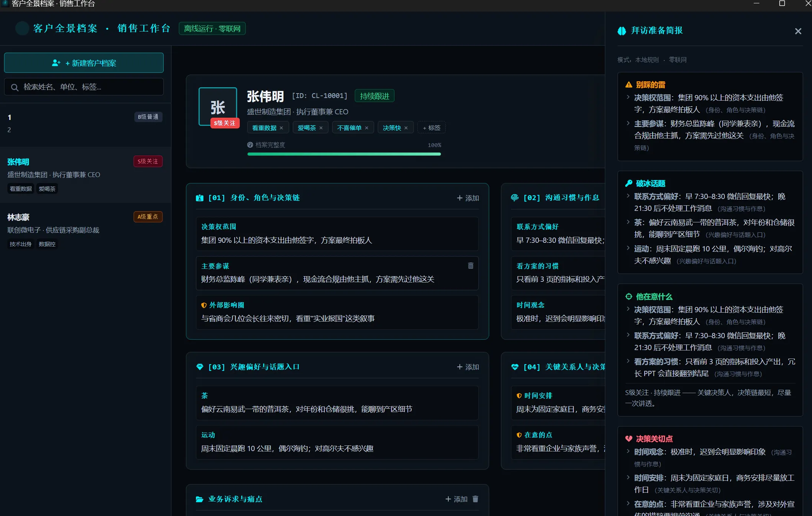Screen dimensions: 812x516
Task: Click the 数据控 tag on 林志豪
Action: coord(47,244)
